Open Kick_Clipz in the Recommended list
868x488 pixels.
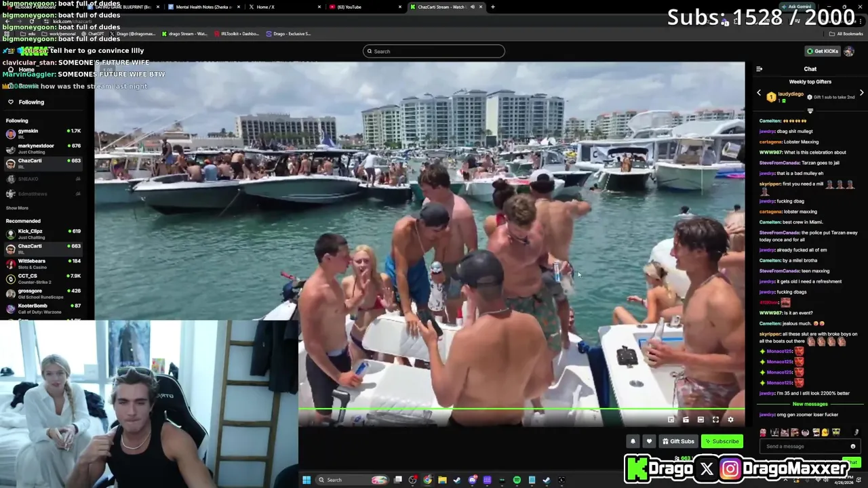point(43,234)
